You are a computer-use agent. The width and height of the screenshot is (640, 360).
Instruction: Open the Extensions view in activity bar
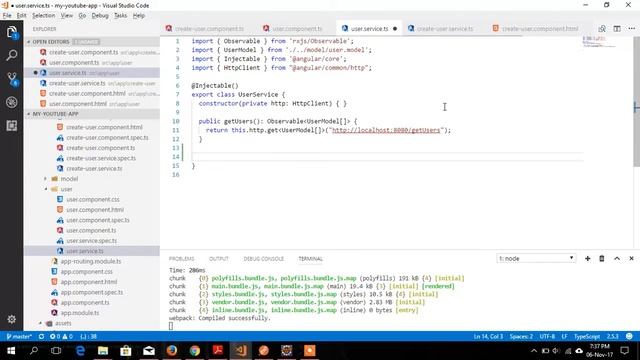(x=11, y=126)
